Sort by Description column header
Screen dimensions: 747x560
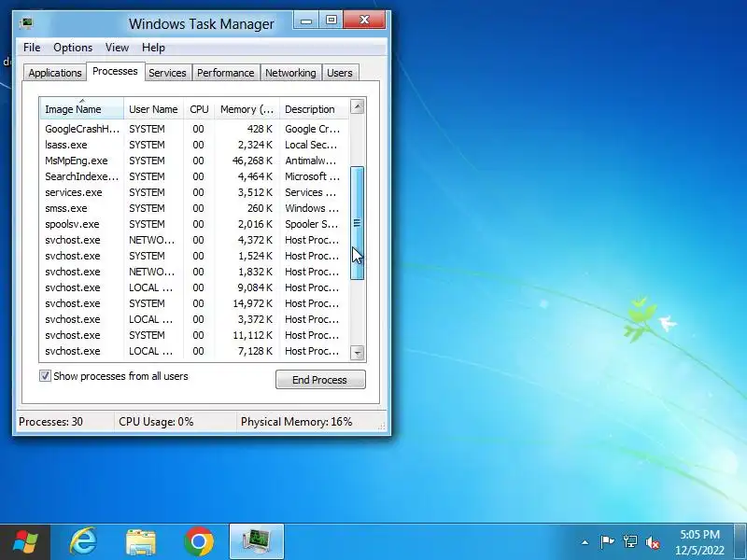click(x=315, y=109)
